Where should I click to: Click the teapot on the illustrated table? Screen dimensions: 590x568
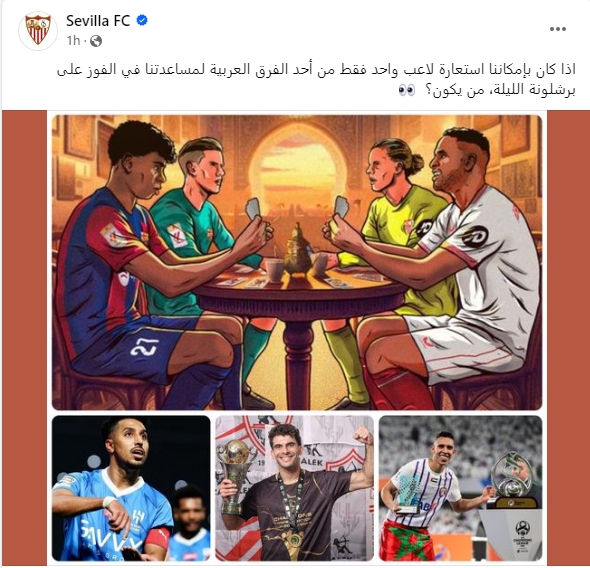[297, 249]
